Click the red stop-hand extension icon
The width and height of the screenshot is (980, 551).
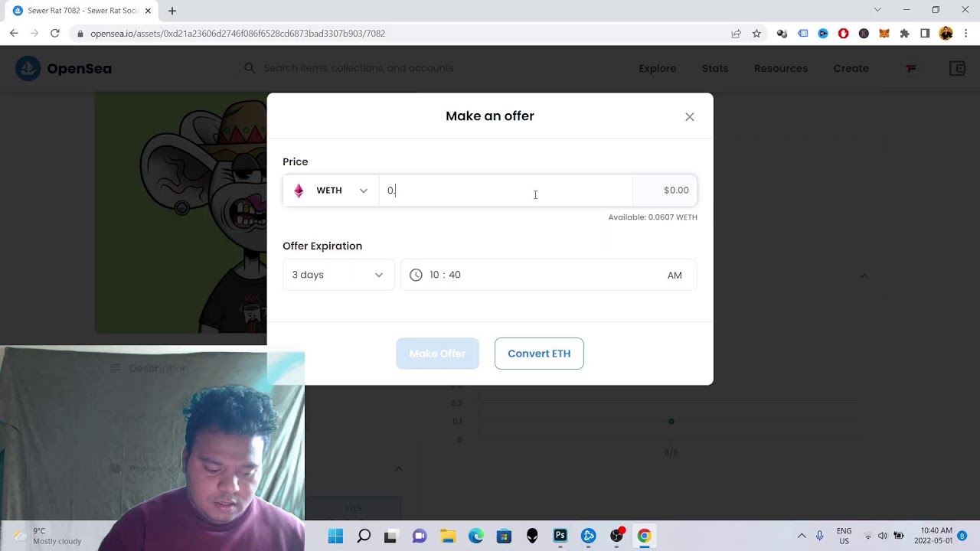click(x=843, y=34)
